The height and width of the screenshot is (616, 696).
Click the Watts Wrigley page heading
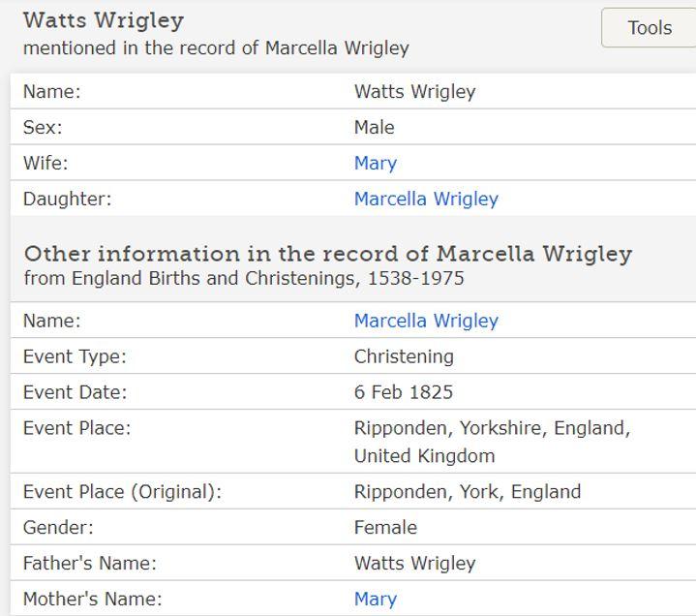pos(104,20)
